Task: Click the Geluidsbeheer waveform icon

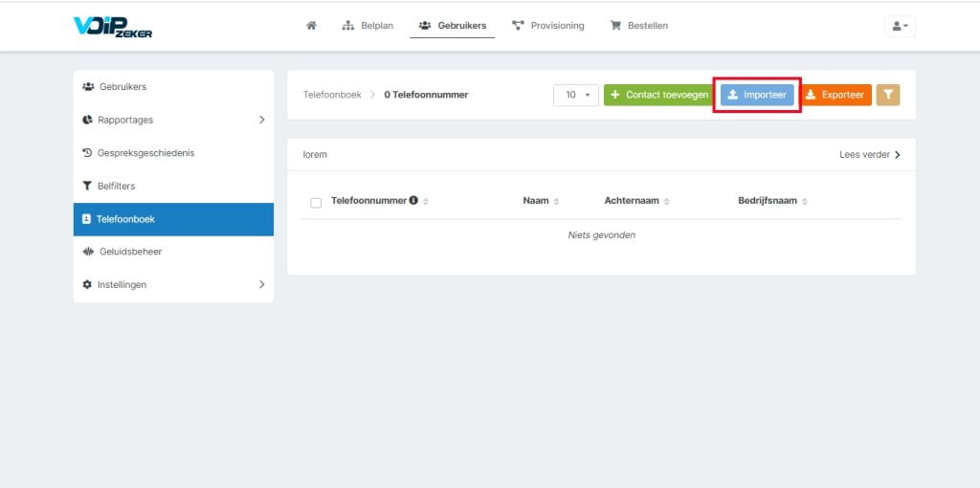Action: (x=88, y=252)
